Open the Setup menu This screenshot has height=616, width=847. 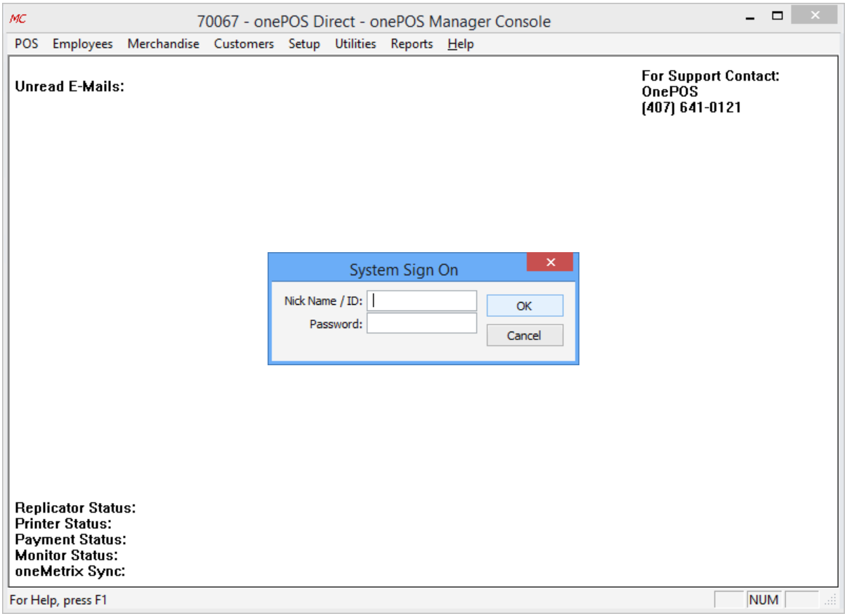click(304, 44)
